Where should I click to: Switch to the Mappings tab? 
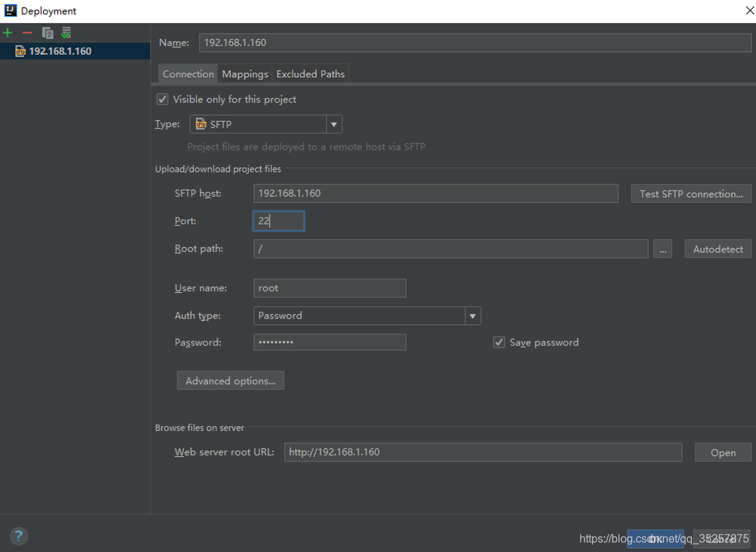click(245, 74)
